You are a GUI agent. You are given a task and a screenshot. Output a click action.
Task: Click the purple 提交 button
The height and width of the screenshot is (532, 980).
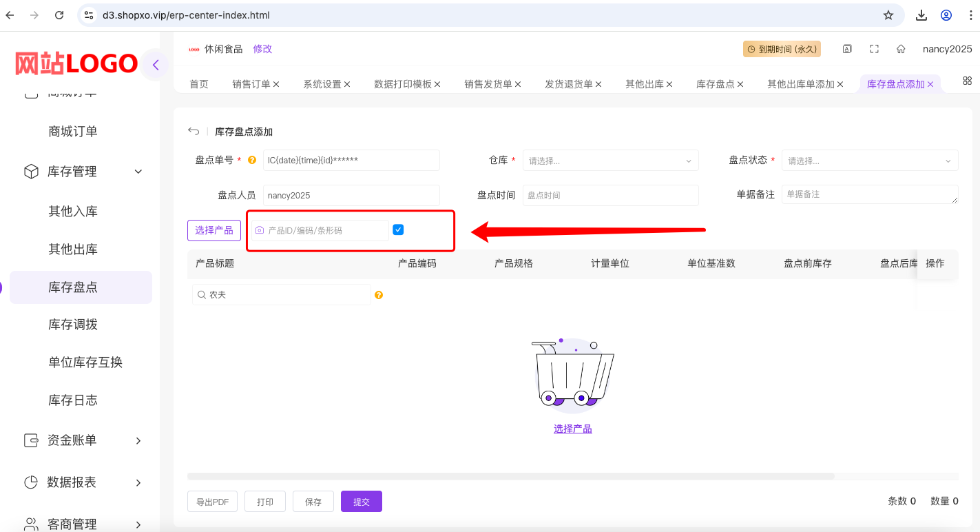(x=362, y=502)
